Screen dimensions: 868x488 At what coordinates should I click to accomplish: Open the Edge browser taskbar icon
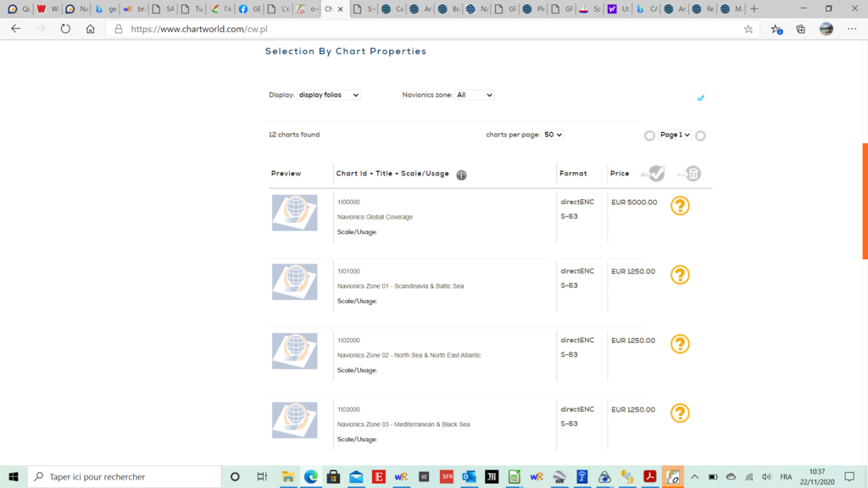[x=310, y=476]
